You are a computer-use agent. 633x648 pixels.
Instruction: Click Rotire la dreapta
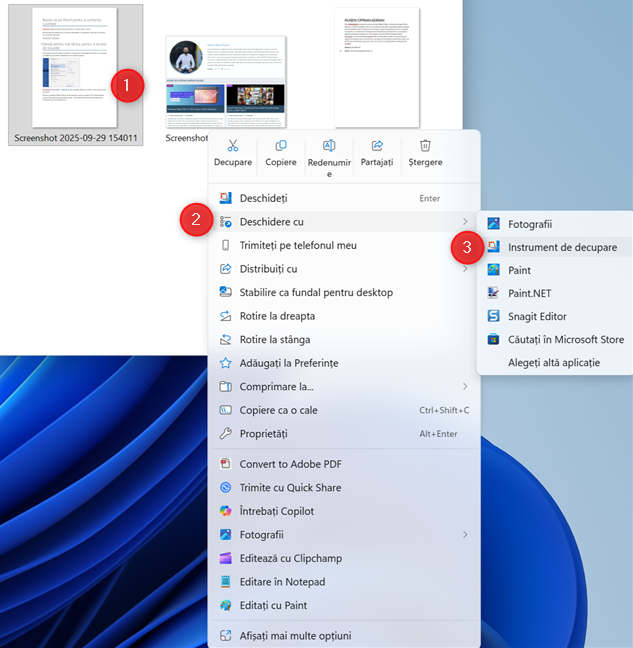pyautogui.click(x=275, y=315)
